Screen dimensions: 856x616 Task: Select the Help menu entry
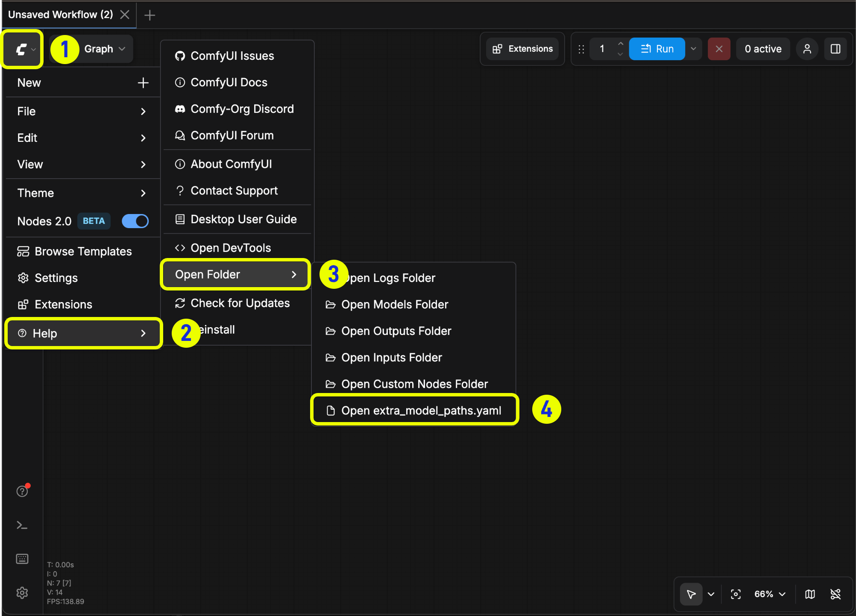tap(83, 333)
